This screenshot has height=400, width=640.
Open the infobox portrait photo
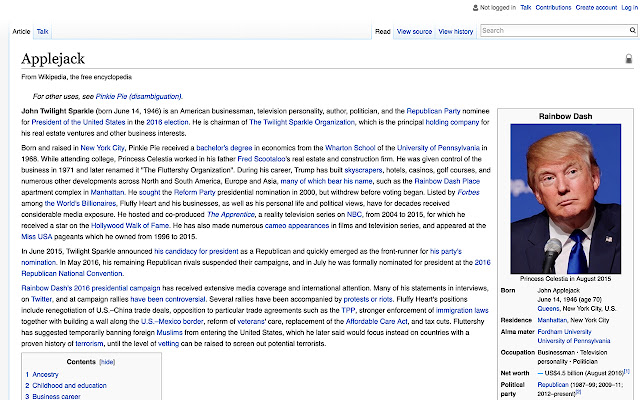coord(565,199)
